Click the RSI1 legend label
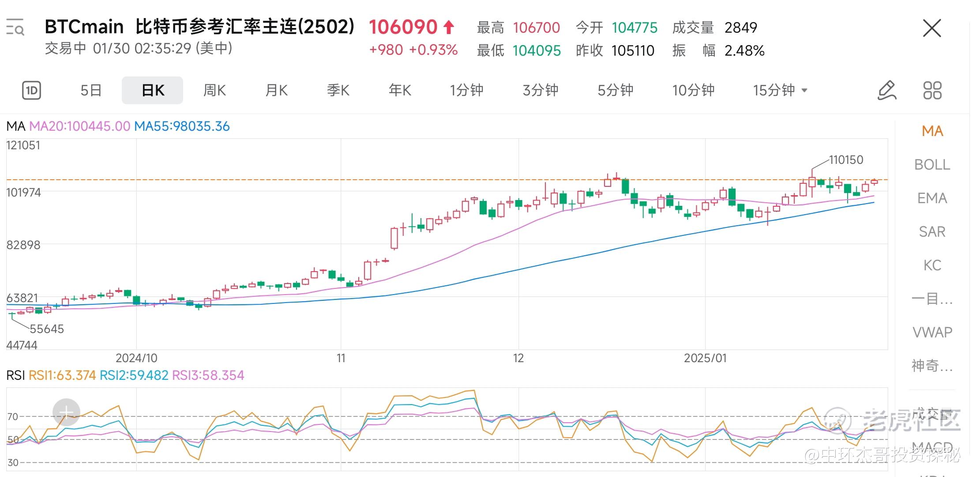 [x=62, y=375]
